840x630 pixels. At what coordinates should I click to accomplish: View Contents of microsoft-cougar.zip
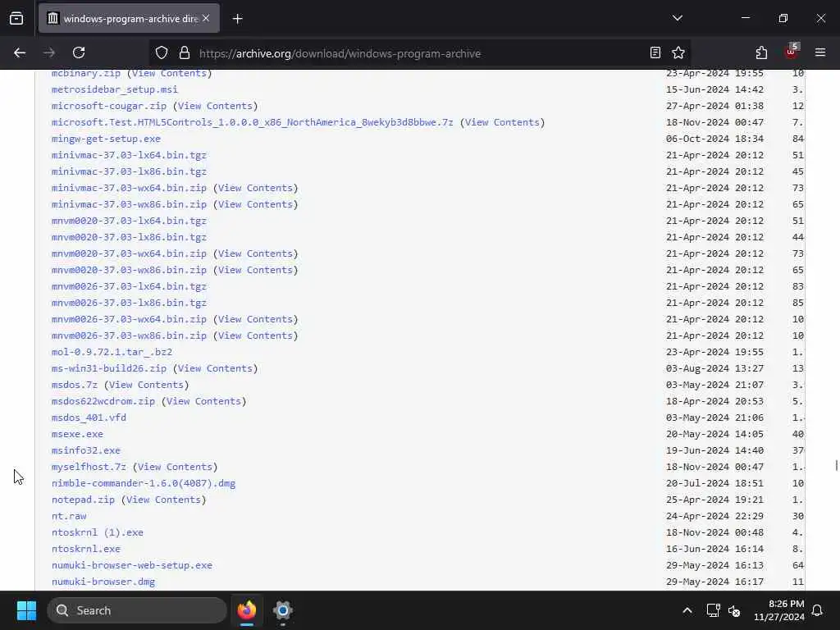click(x=215, y=106)
